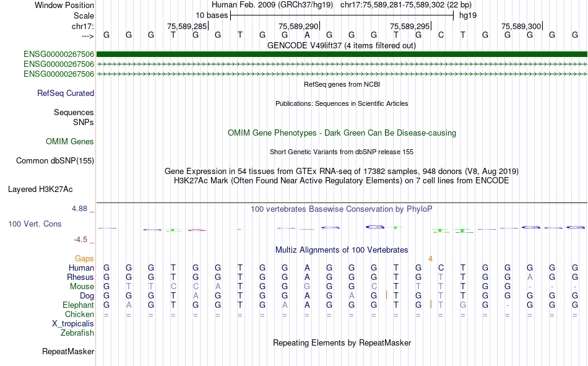
Task: Click the 75,589,295 position marker
Action: point(410,26)
